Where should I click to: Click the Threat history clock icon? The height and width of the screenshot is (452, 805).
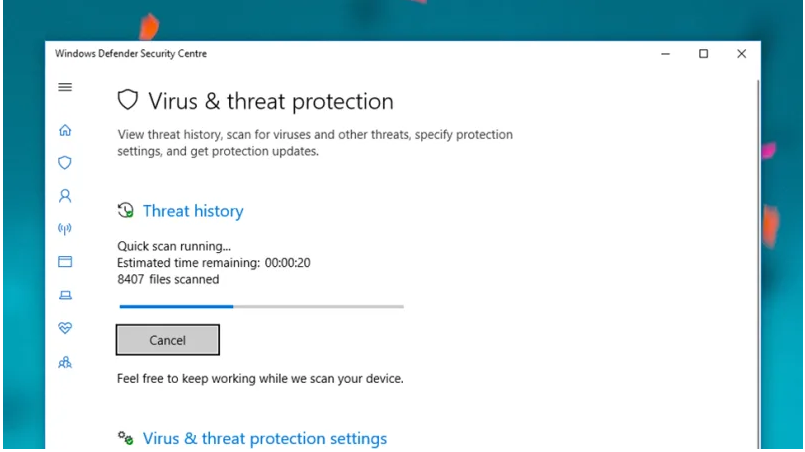126,210
